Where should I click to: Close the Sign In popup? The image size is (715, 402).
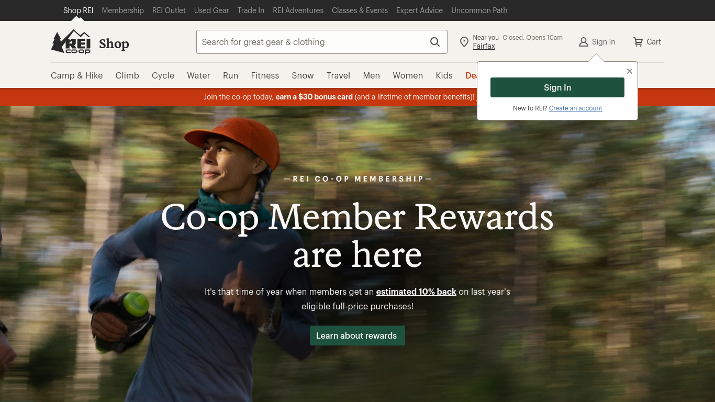[629, 71]
